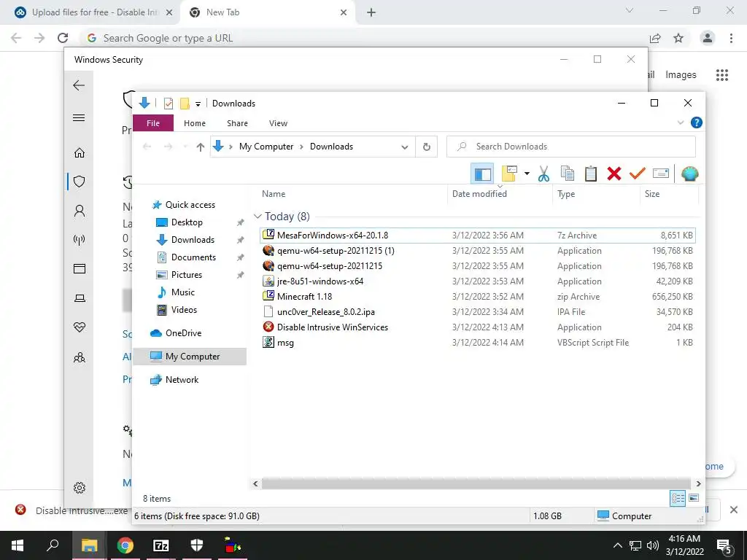Click the orange checkmark Properties icon

(637, 174)
